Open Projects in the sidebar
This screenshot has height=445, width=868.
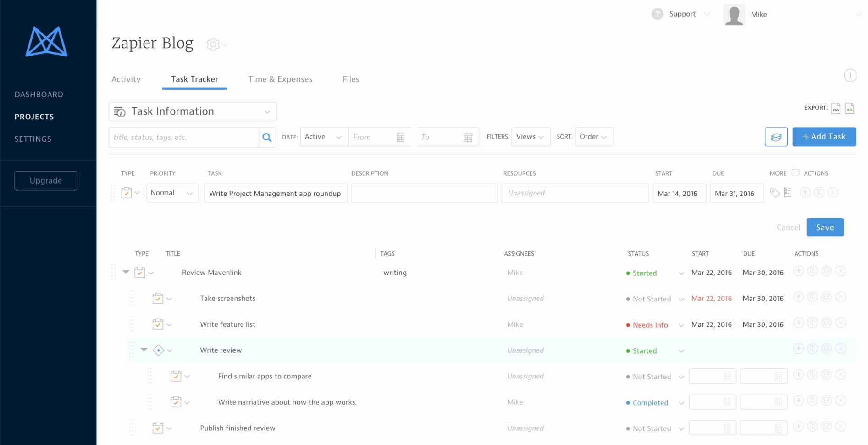coord(34,117)
